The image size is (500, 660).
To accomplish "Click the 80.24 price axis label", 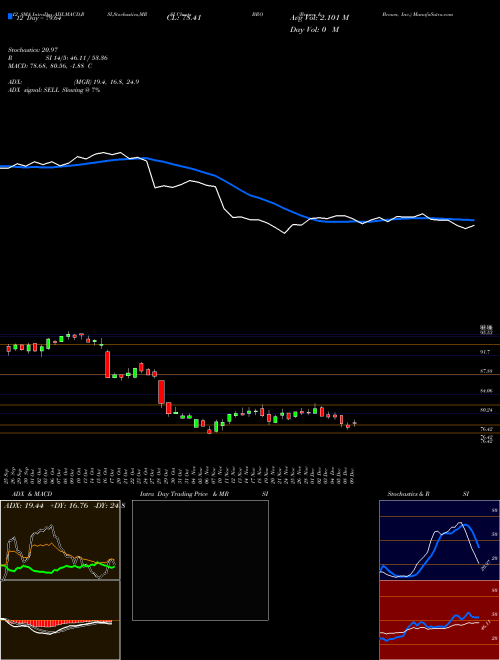I will click(486, 410).
